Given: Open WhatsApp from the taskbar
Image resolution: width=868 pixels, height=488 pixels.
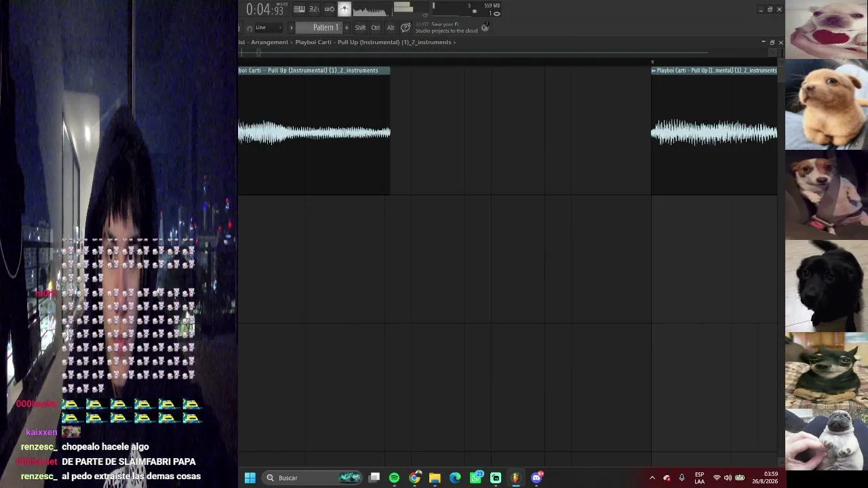Looking at the screenshot, I should coord(476,478).
